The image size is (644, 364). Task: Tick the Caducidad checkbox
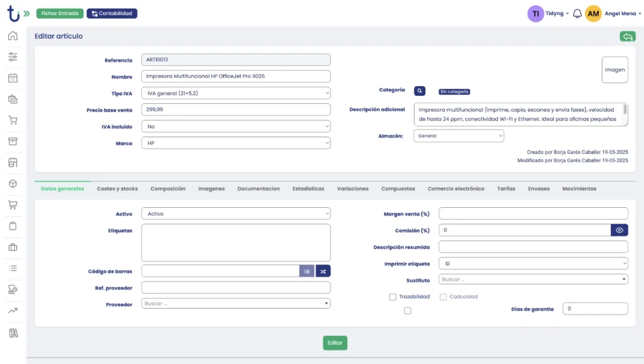pyautogui.click(x=443, y=297)
